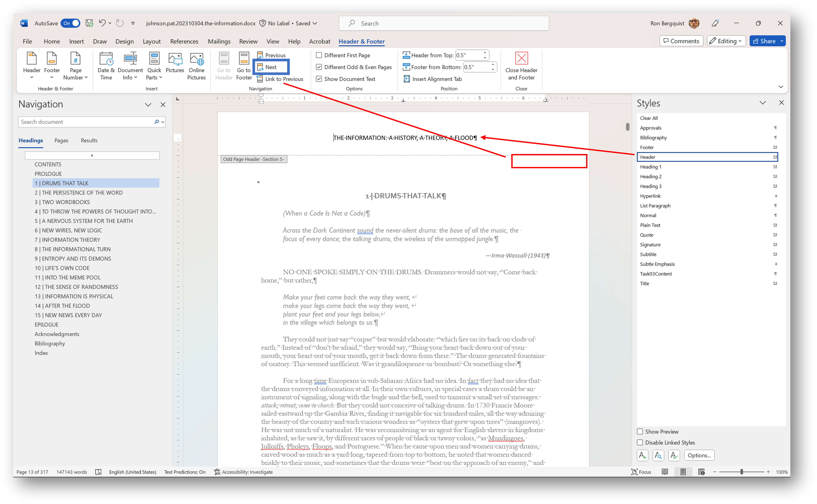Expand the Editing mode dropdown
Screen dimensions: 817x504
pos(726,41)
